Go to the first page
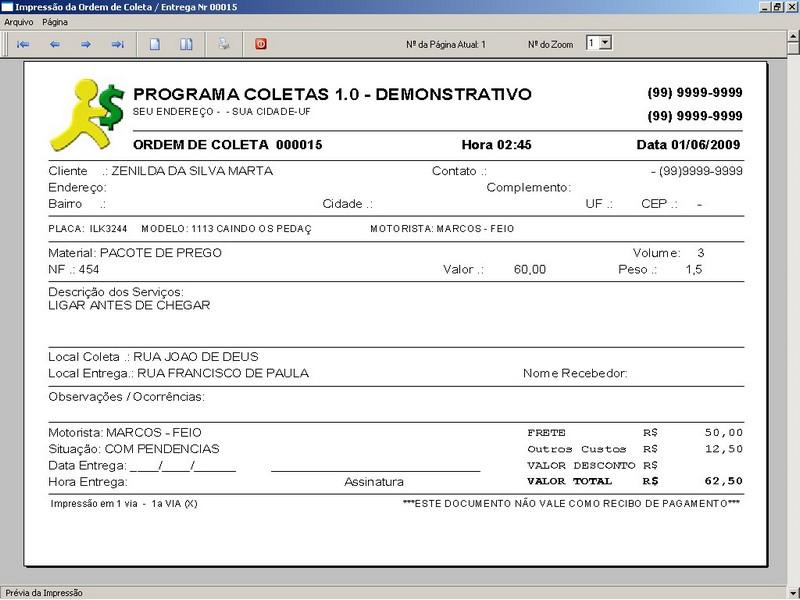 coord(22,44)
